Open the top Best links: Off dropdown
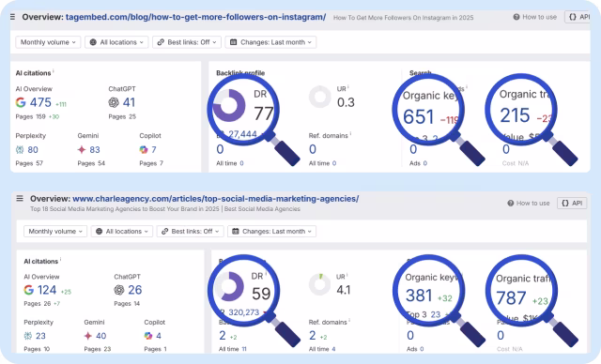Image resolution: width=601 pixels, height=364 pixels. pyautogui.click(x=187, y=42)
